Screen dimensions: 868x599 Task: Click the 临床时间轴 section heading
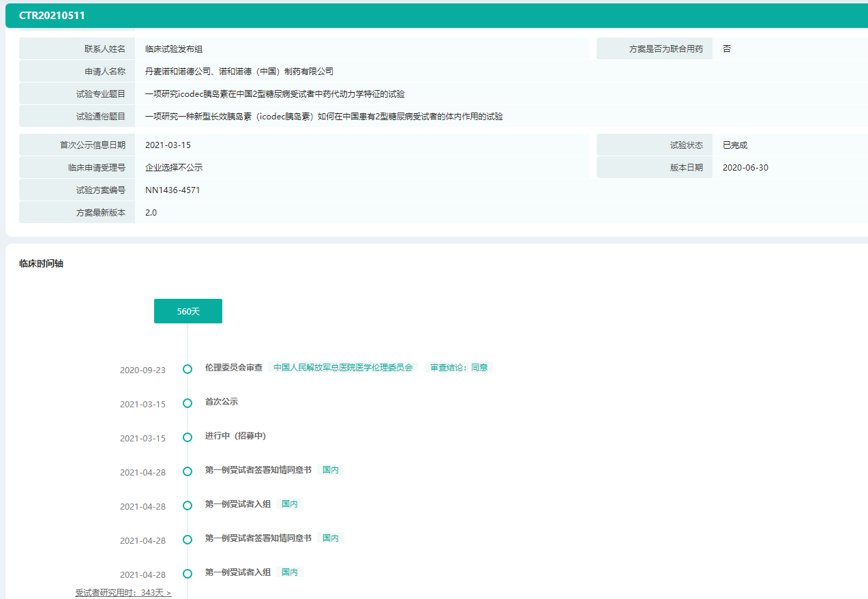tap(41, 263)
